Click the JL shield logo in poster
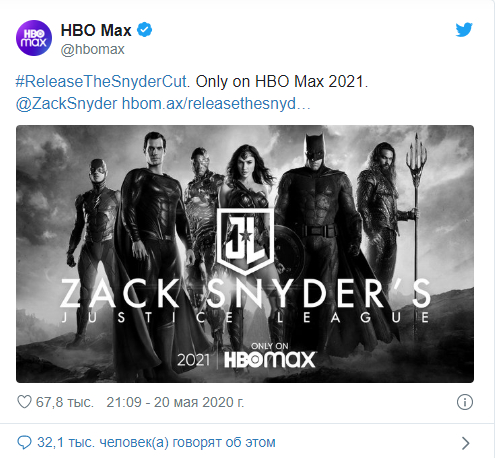The height and width of the screenshot is (458, 495). [x=246, y=241]
